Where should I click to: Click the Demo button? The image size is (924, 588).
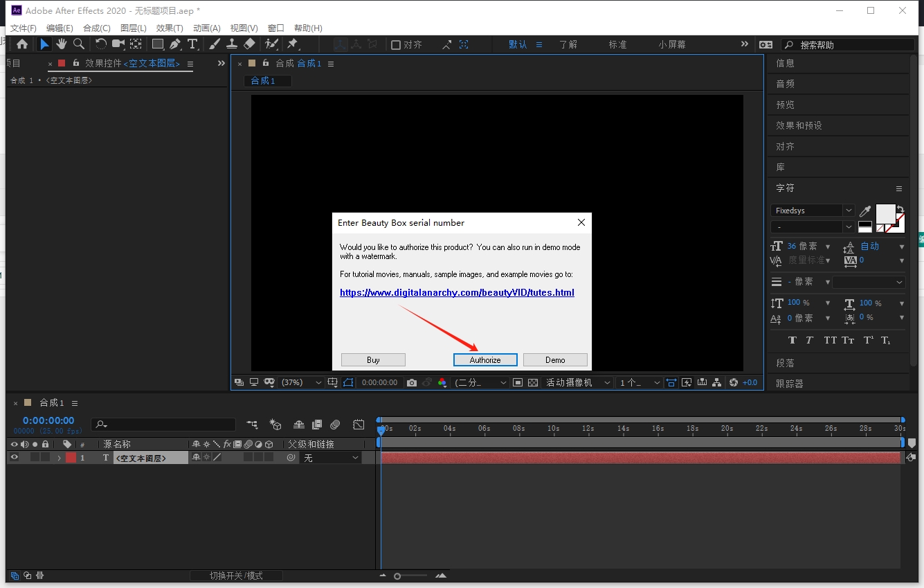(555, 359)
